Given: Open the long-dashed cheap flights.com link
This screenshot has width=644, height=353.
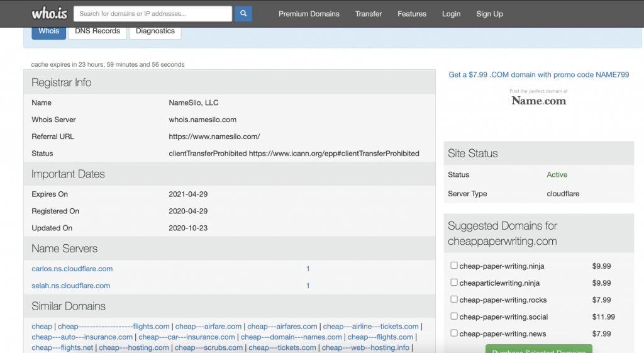Looking at the screenshot, I should click(x=114, y=327).
